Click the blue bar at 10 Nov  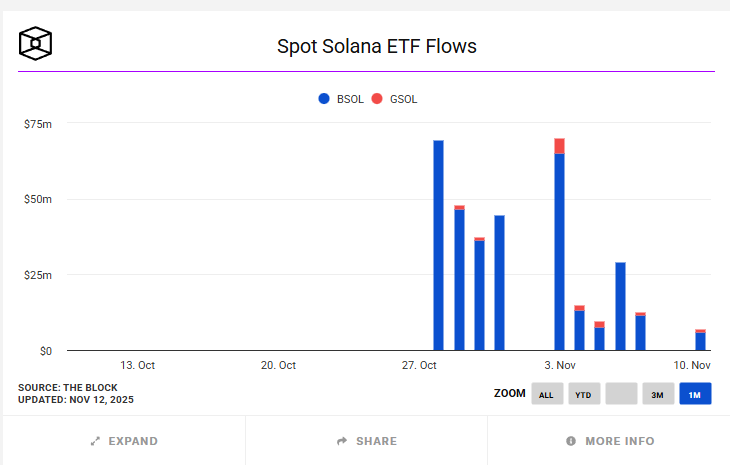click(x=700, y=342)
